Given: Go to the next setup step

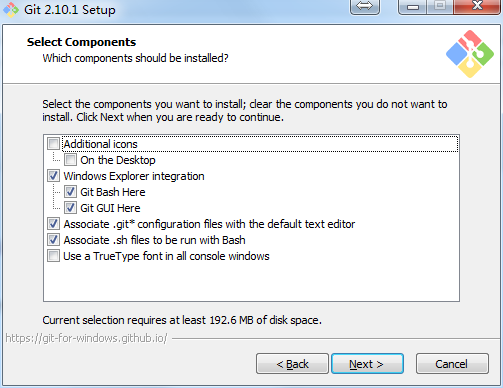Looking at the screenshot, I should click(x=367, y=364).
